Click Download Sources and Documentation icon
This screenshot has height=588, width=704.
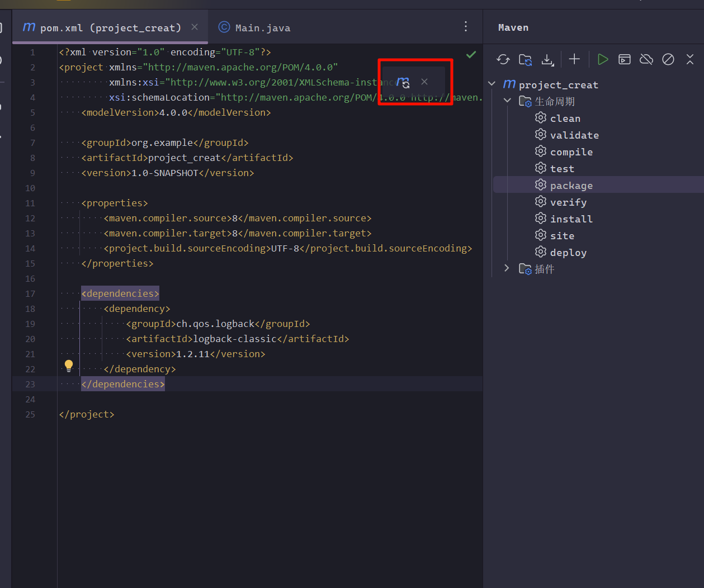(548, 59)
